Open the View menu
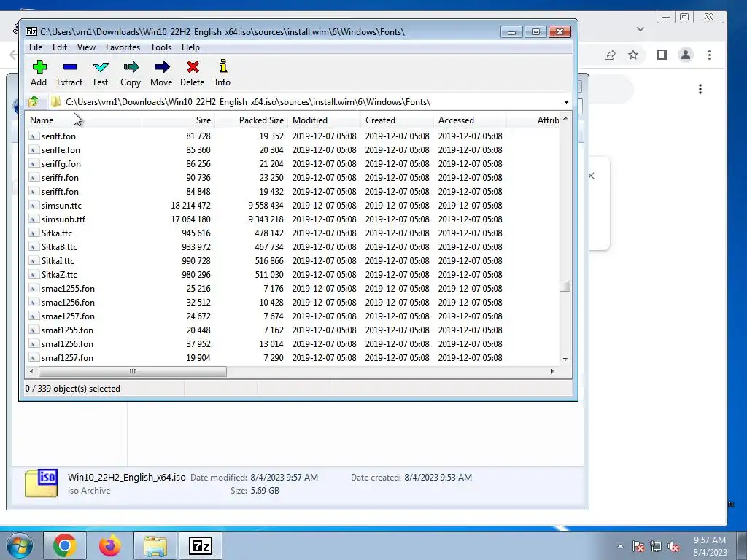The height and width of the screenshot is (560, 747). pos(86,47)
